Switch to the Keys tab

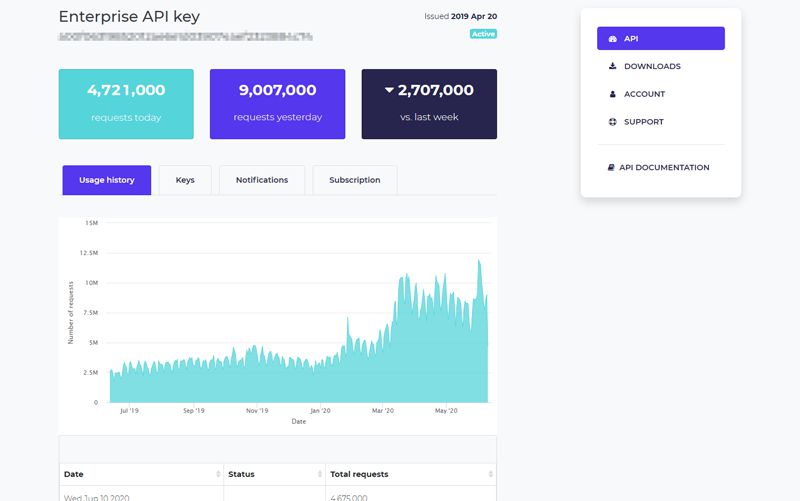pyautogui.click(x=185, y=180)
